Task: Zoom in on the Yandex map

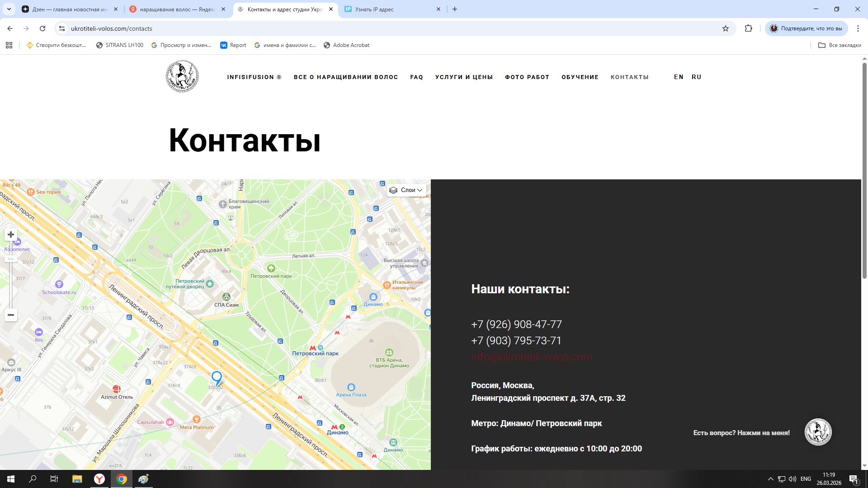Action: click(x=11, y=235)
